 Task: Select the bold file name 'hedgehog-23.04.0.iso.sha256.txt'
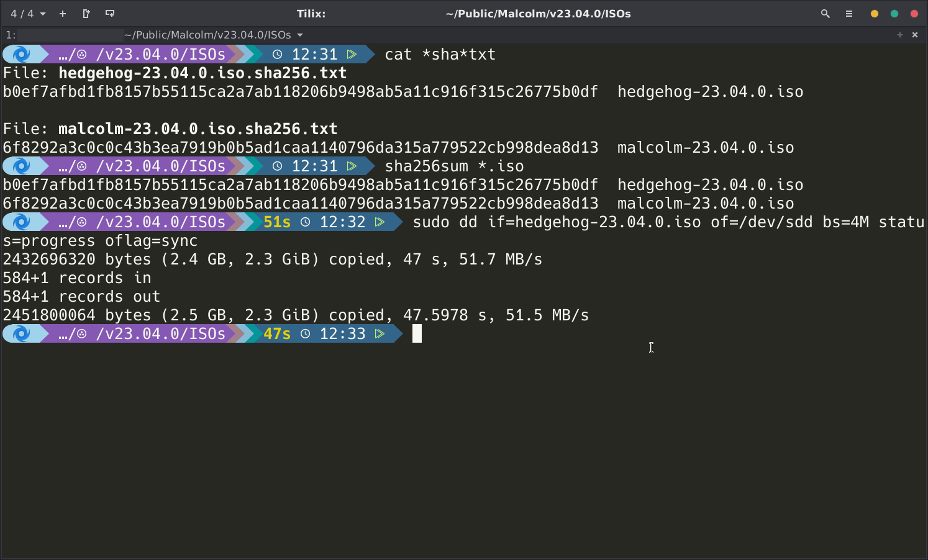tap(202, 73)
